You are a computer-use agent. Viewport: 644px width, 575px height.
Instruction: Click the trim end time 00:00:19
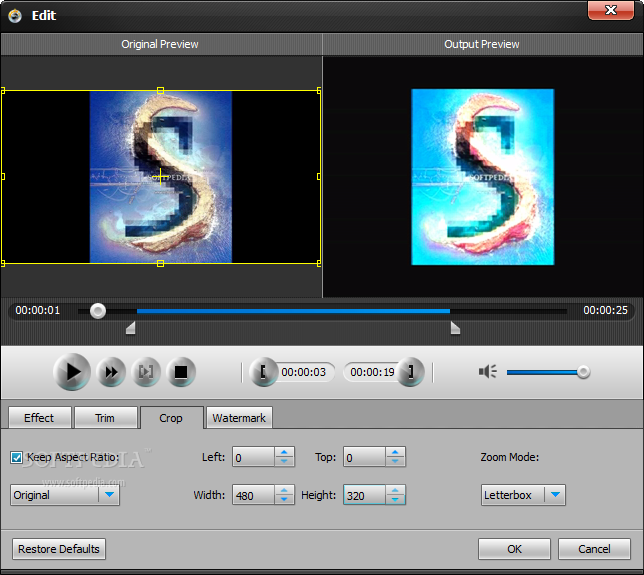point(372,372)
